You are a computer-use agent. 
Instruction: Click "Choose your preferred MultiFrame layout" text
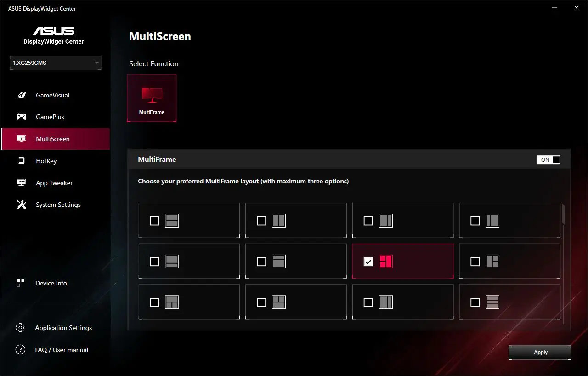click(243, 181)
